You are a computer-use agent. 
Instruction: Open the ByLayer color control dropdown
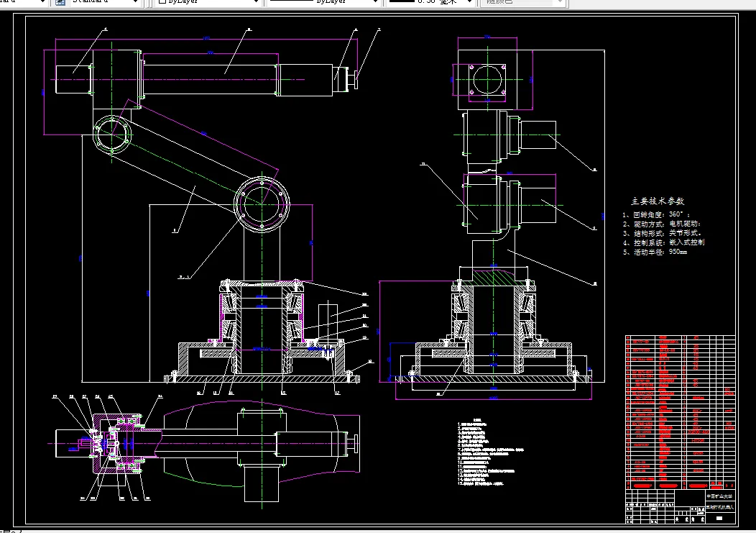point(208,2)
